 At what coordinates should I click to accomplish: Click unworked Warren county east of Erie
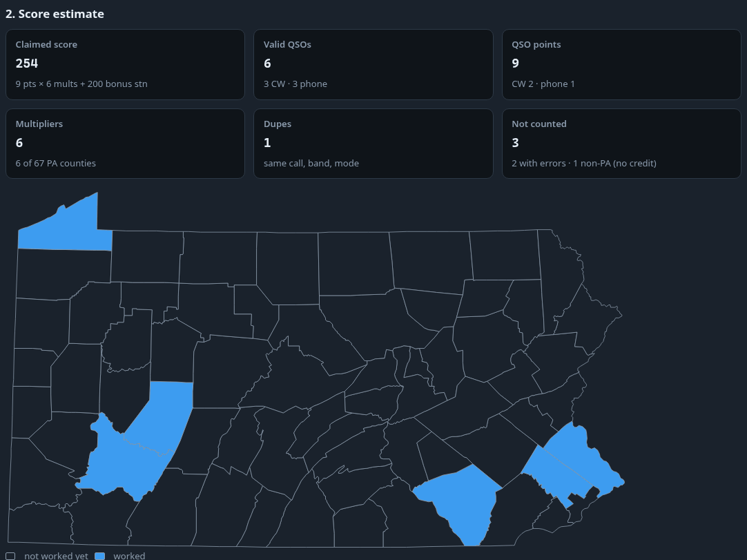click(x=147, y=256)
